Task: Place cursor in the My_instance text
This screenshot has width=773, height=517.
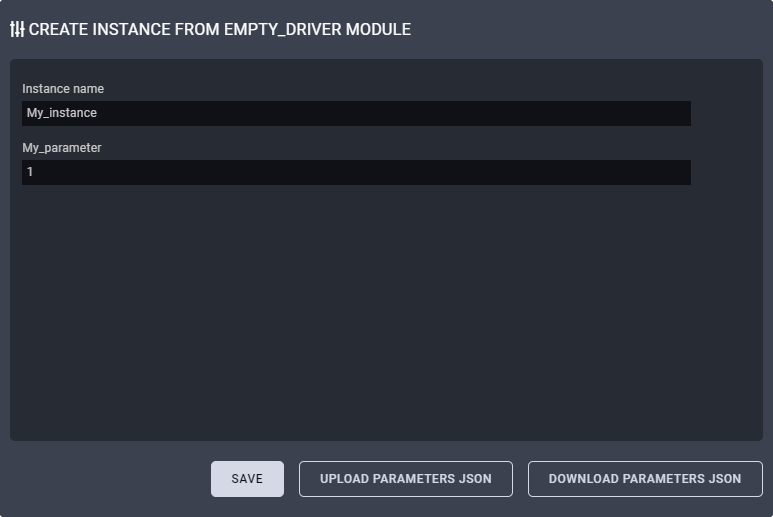Action: (x=62, y=113)
